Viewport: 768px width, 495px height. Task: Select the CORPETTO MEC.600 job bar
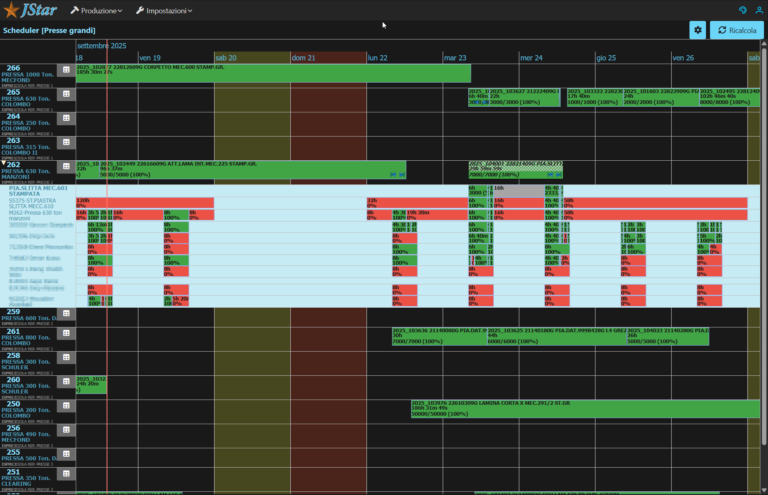point(272,72)
